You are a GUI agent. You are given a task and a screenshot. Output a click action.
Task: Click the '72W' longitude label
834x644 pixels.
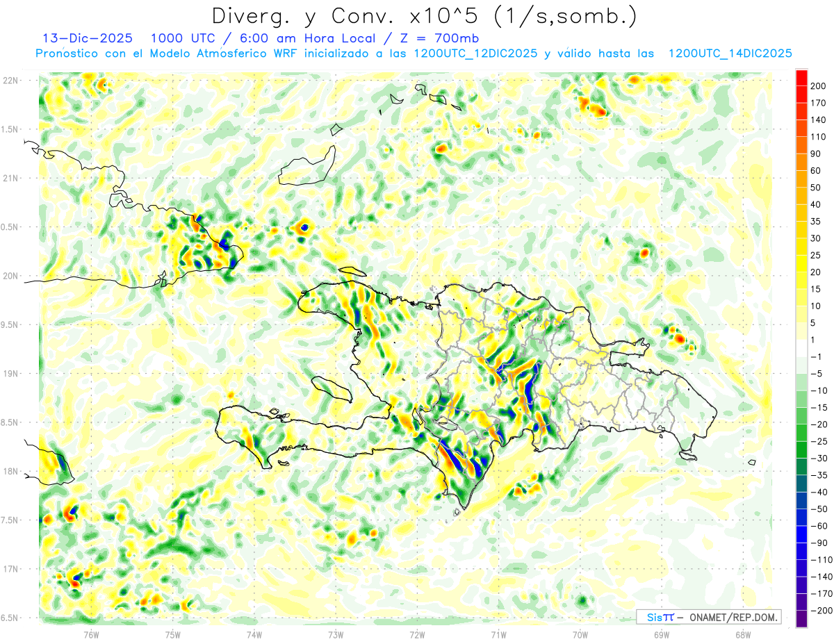click(417, 634)
